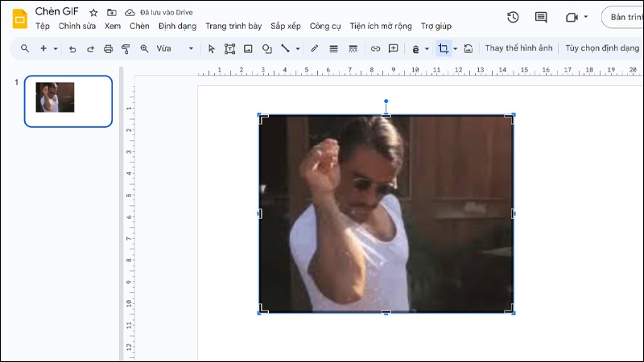Click the filmstrip vertical scrollbar
This screenshot has width=644, height=362.
click(121, 213)
